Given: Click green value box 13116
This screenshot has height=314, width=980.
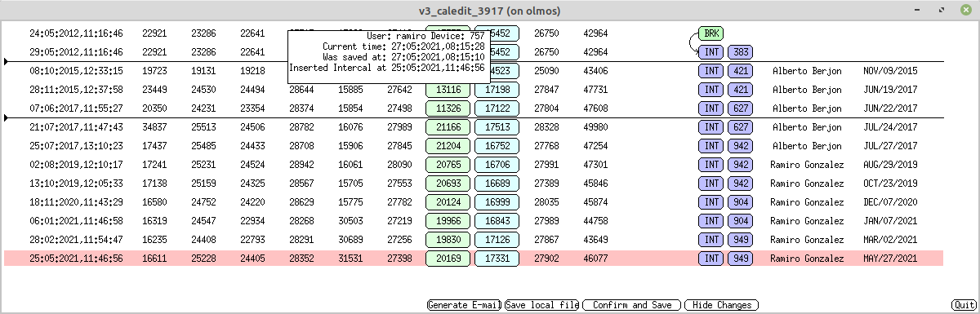Looking at the screenshot, I should pos(448,89).
